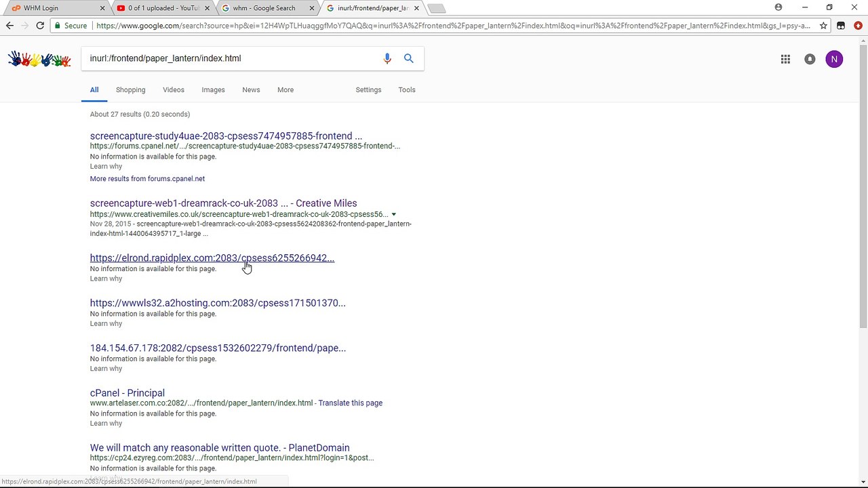Close the whm - Google Search tab

[x=312, y=8]
